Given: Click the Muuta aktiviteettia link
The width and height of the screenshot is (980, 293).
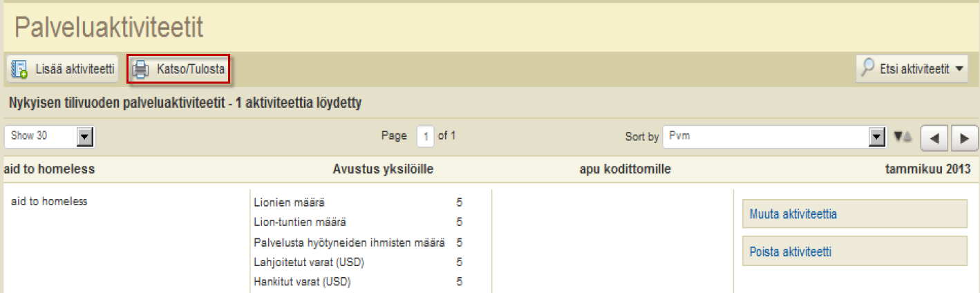Looking at the screenshot, I should point(793,214).
